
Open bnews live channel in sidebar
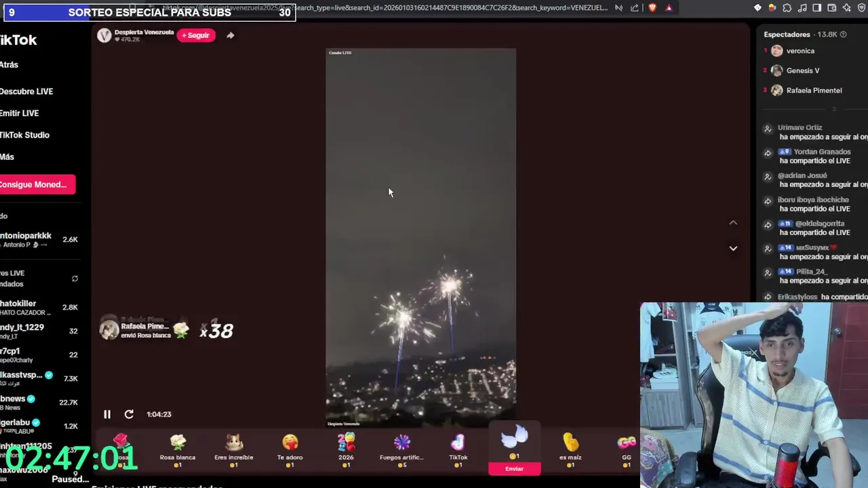39,402
